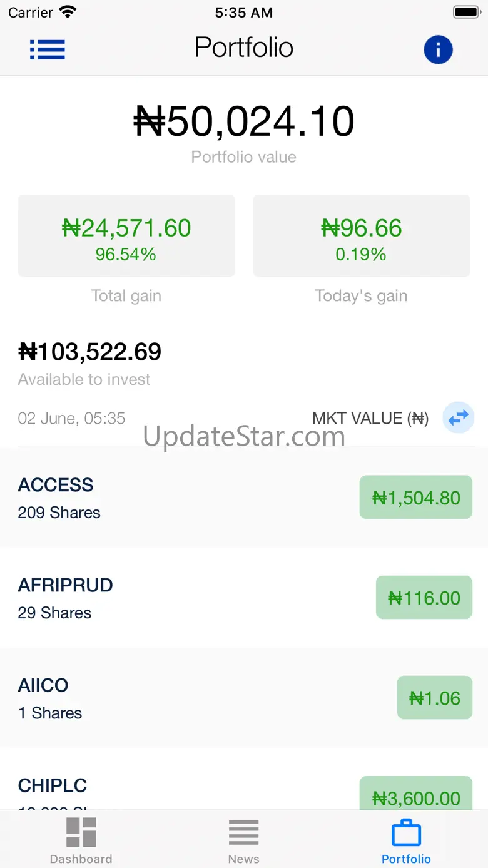Tap CHIPLC ₦3,600.00 value badge
488x868 pixels.
point(415,796)
